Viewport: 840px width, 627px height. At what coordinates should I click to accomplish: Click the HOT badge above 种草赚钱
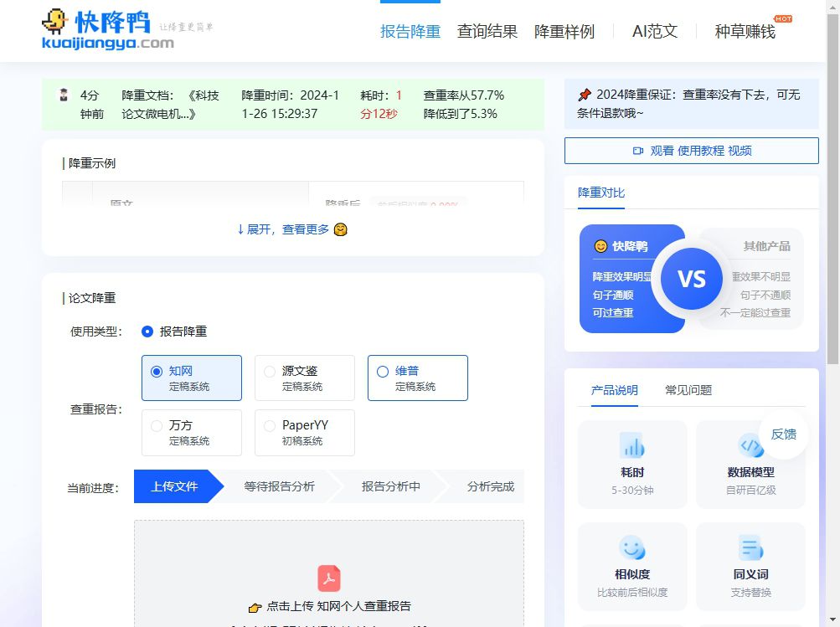pos(783,18)
